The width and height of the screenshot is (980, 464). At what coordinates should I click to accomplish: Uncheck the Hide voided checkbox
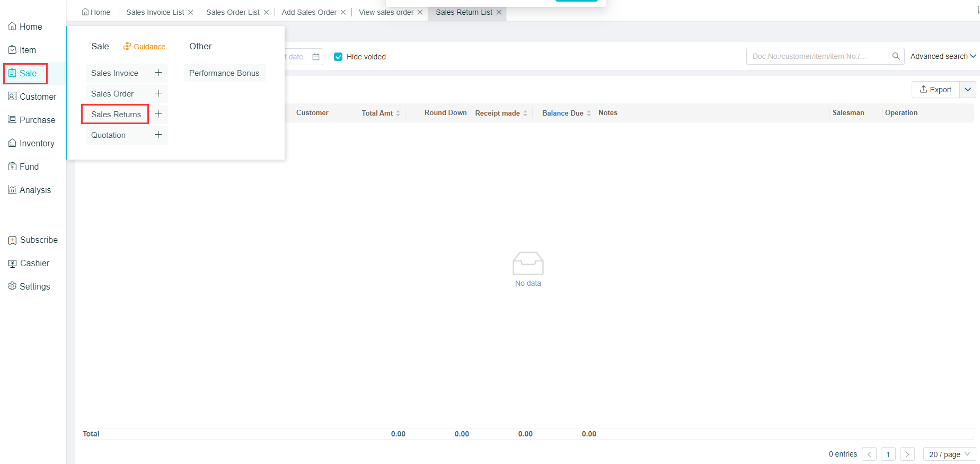click(338, 57)
